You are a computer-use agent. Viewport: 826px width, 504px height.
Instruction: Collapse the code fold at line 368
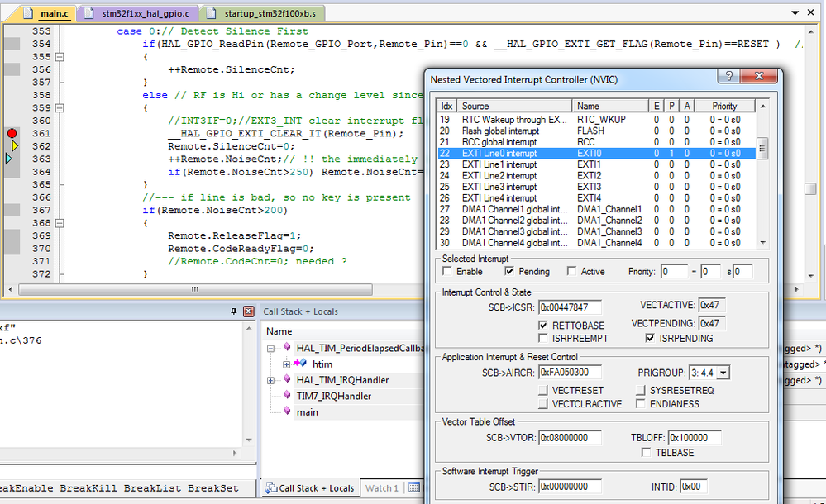pos(60,223)
